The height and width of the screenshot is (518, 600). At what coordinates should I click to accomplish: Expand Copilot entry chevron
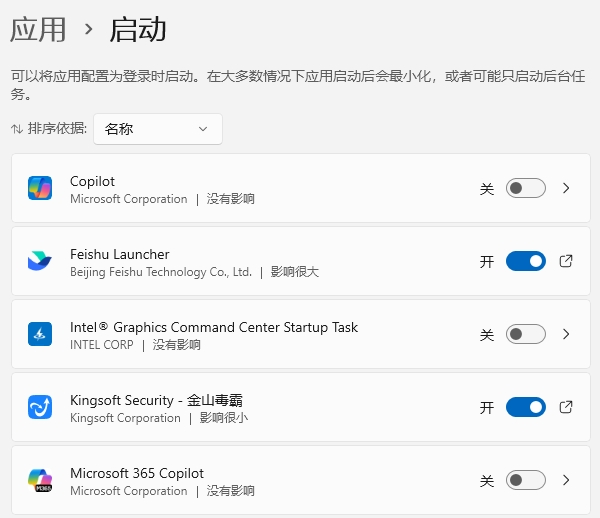[566, 188]
